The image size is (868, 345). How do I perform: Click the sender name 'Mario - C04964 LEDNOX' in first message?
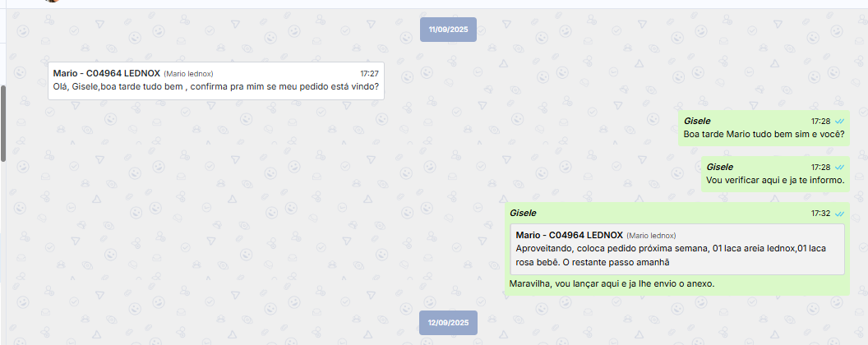click(107, 74)
